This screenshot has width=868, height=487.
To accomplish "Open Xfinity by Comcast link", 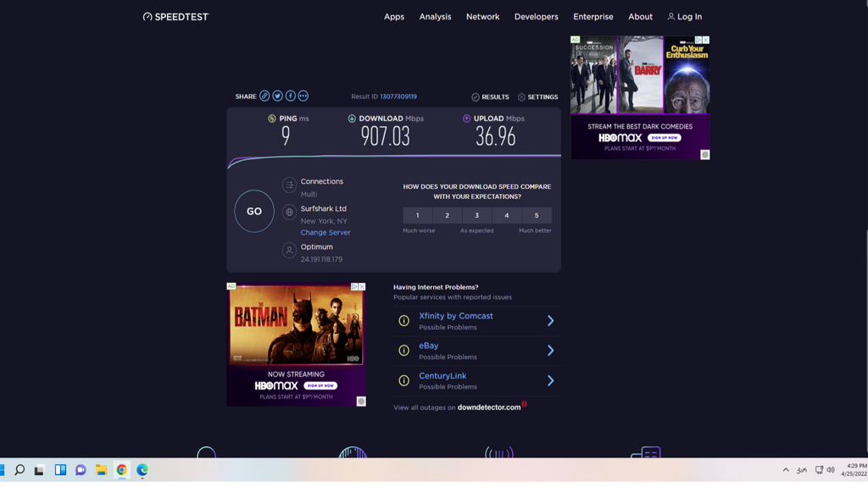I will coord(455,316).
